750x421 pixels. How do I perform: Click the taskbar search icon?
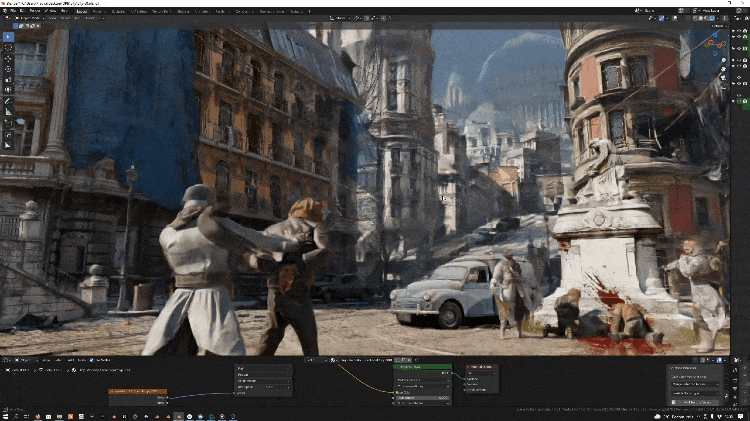click(16, 417)
